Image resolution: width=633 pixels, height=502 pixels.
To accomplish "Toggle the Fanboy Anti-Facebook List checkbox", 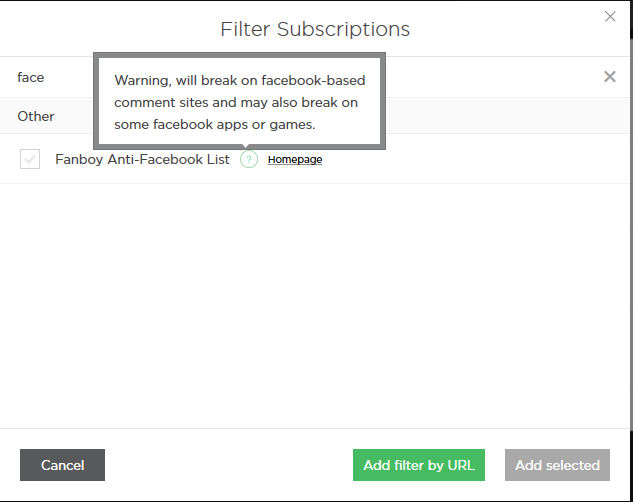I will tap(30, 159).
